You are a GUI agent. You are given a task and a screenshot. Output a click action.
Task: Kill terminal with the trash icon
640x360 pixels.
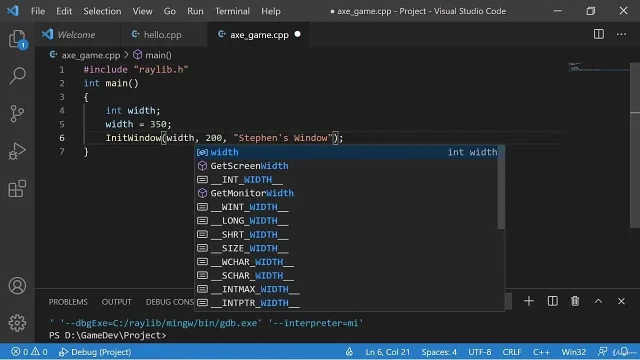[575, 301]
